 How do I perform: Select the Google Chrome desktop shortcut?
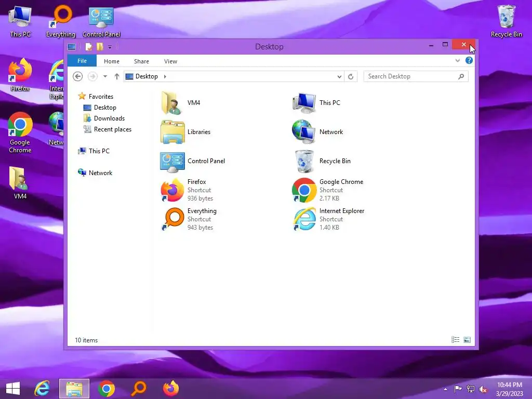[x=20, y=133]
